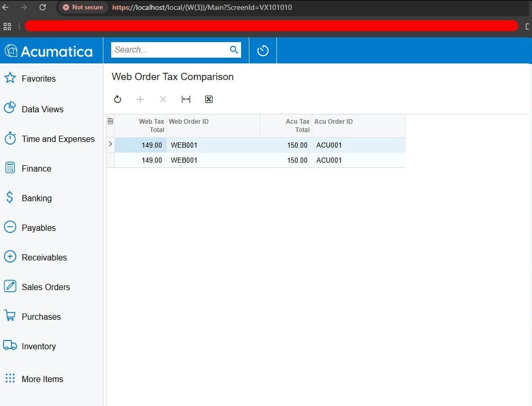Open grid row settings icon in header
Viewport: 532px width, 406px height.
click(110, 121)
